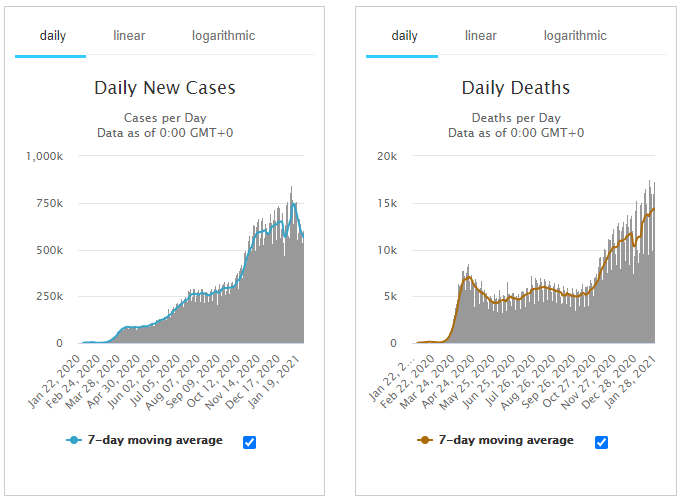Viewport: 682px width, 502px height.
Task: Click the Daily New Cases chart title
Action: point(165,88)
